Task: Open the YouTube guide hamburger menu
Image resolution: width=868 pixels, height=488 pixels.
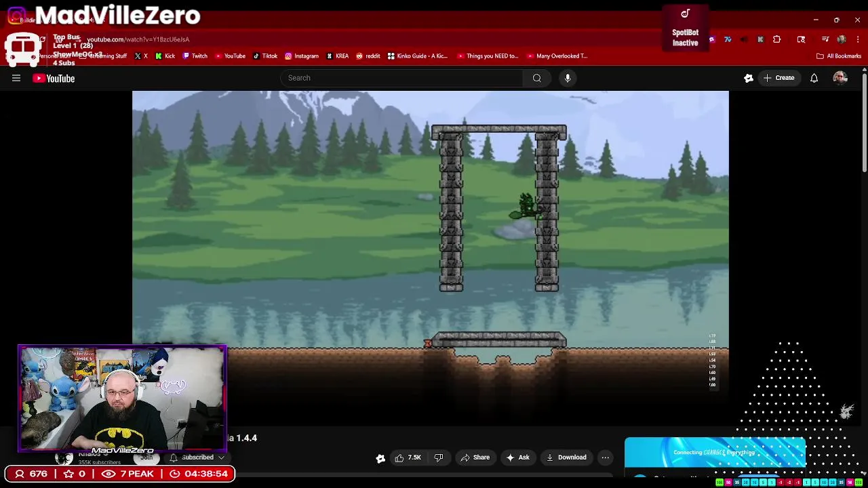Action: [x=16, y=78]
